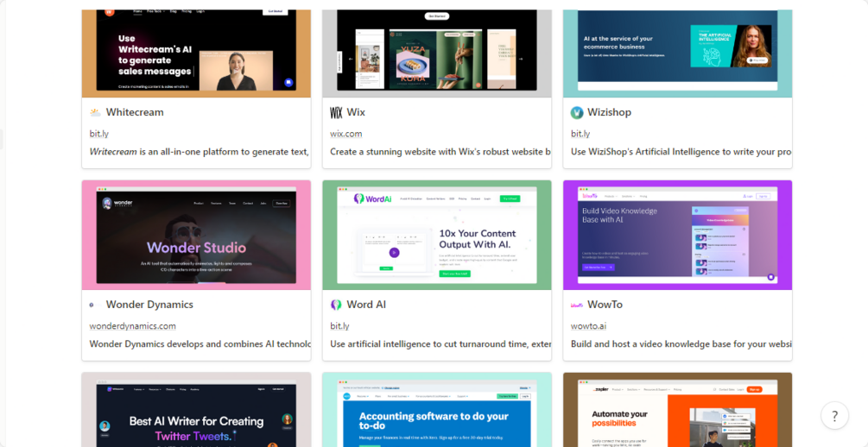Follow the bit.ly link under Whitecream
The width and height of the screenshot is (868, 447).
[x=99, y=134]
